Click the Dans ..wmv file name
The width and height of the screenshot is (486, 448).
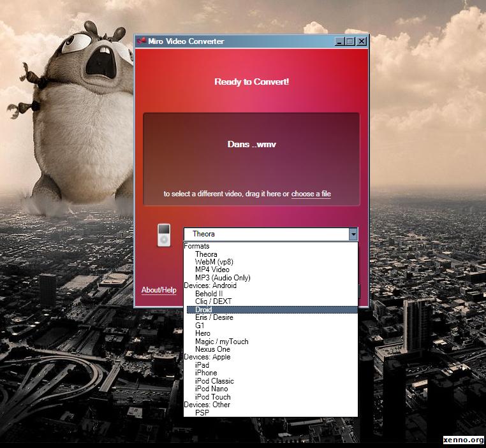click(x=252, y=144)
